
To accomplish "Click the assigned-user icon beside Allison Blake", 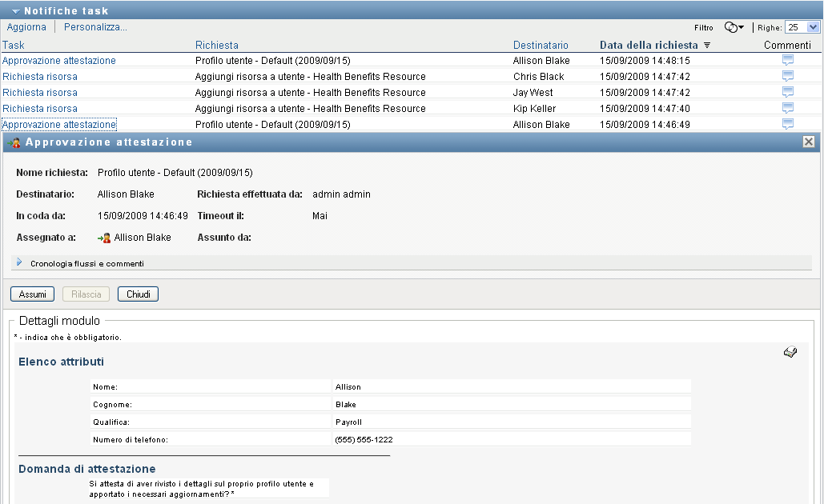I will pos(104,238).
